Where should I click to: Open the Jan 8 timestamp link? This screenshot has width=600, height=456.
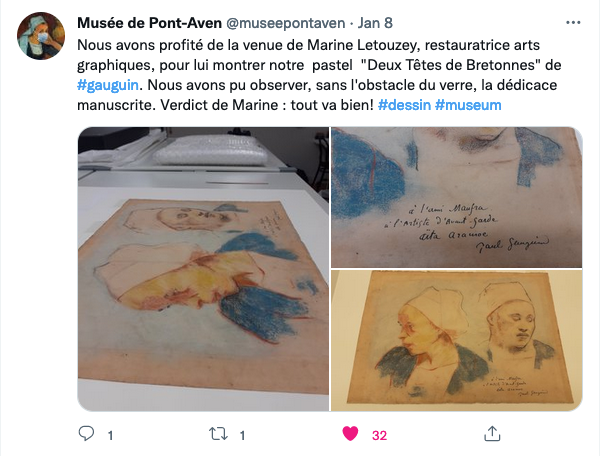[375, 23]
